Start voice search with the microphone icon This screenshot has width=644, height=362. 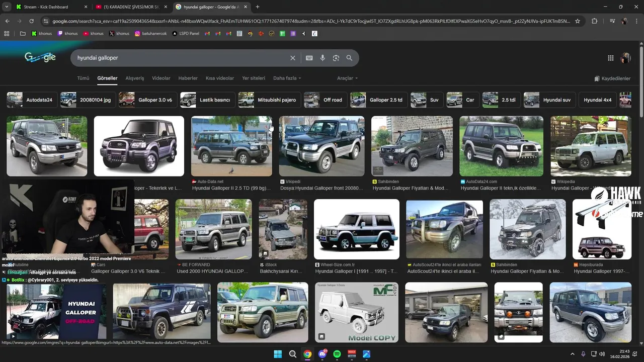click(323, 58)
